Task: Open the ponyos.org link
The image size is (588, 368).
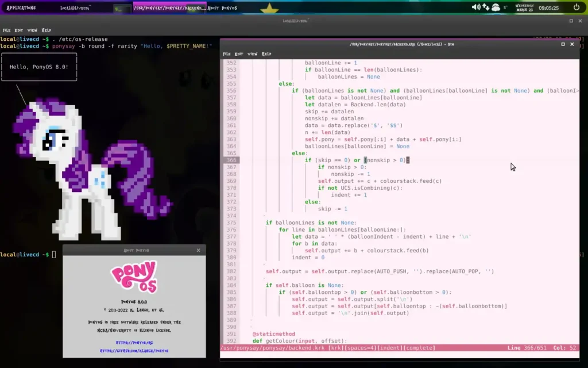Action: 134,343
